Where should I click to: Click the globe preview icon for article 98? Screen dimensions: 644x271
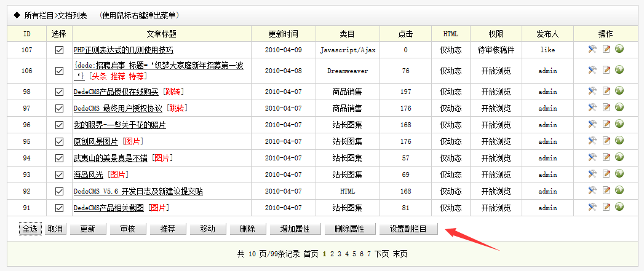pos(619,91)
